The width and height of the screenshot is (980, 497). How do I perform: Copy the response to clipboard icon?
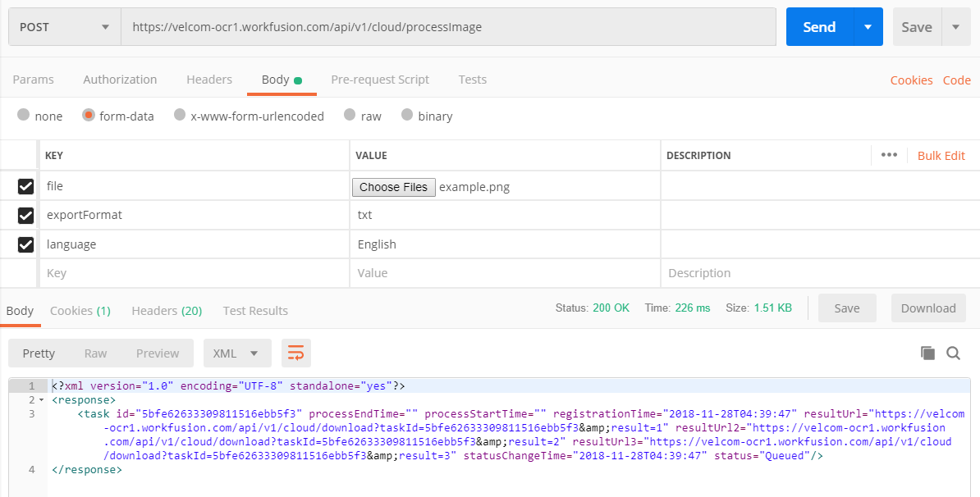pos(927,353)
